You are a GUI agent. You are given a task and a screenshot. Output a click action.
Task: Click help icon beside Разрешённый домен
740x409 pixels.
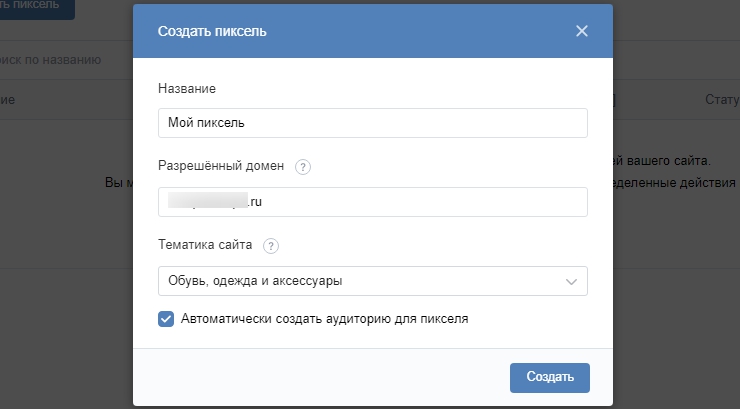tap(304, 167)
